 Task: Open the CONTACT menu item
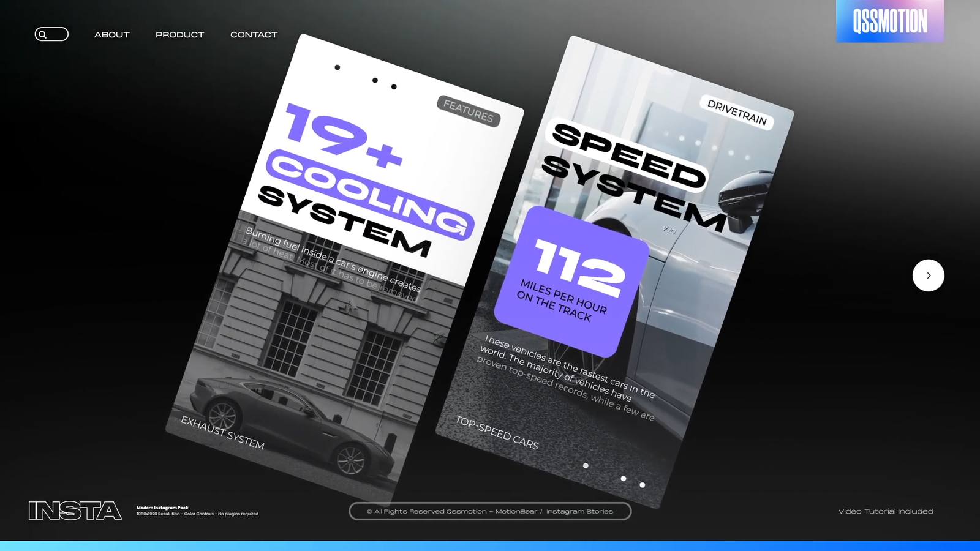[254, 35]
